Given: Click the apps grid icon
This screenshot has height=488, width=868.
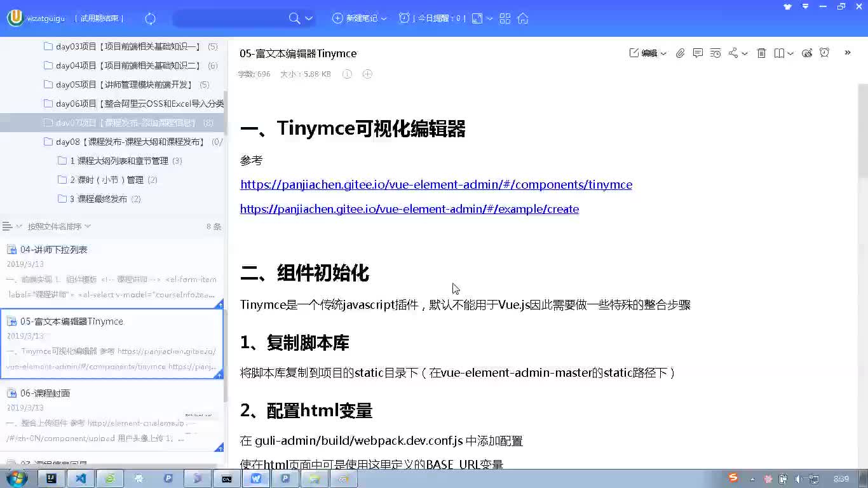Looking at the screenshot, I should [x=505, y=18].
